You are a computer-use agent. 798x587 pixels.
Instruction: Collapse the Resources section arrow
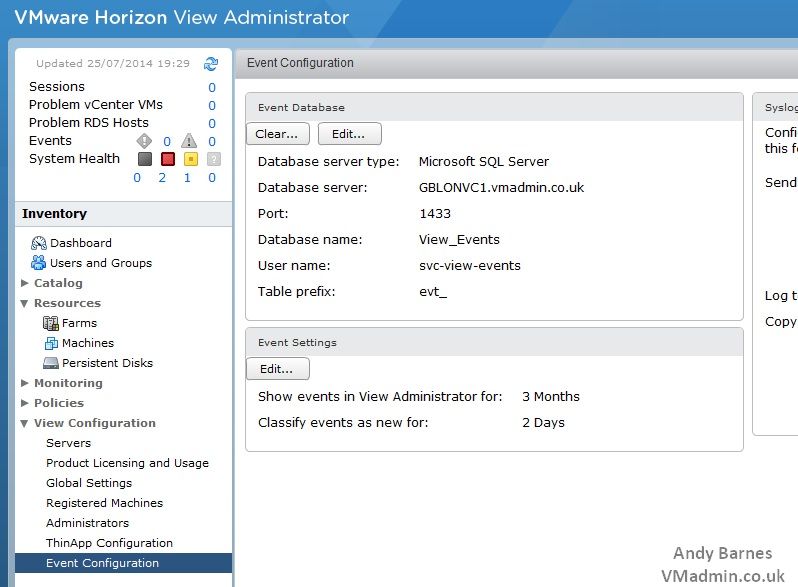pos(24,303)
